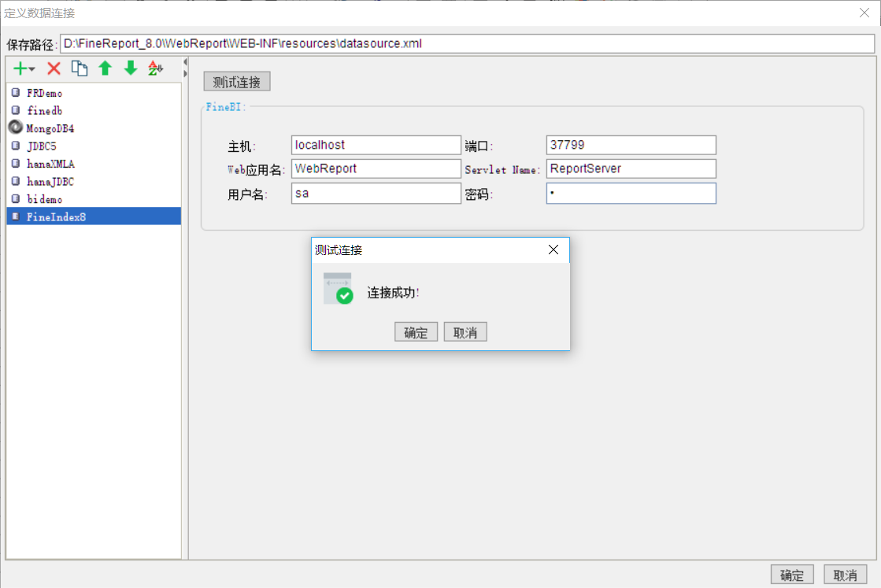Close the 定义数据连接 window
This screenshot has width=881, height=588.
pos(864,13)
